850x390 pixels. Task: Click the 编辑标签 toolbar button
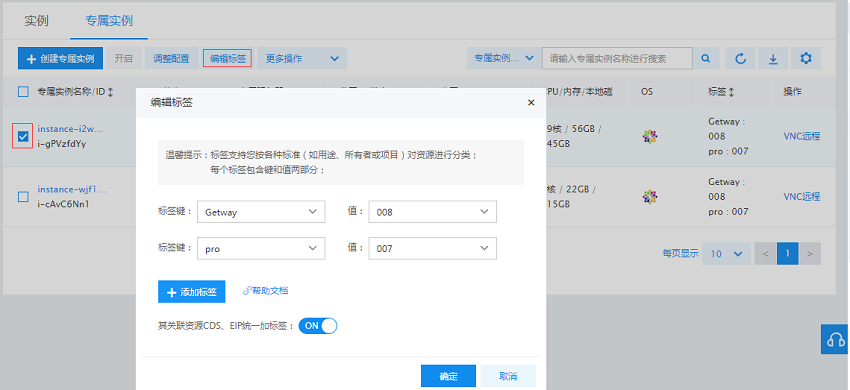coord(228,58)
